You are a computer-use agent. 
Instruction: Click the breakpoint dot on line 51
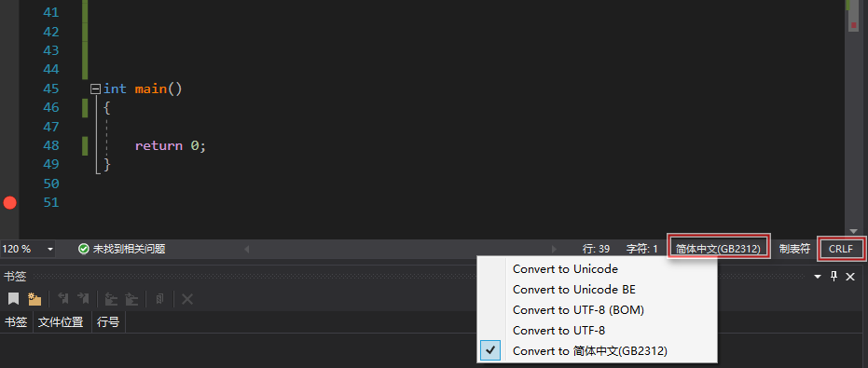pos(9,203)
